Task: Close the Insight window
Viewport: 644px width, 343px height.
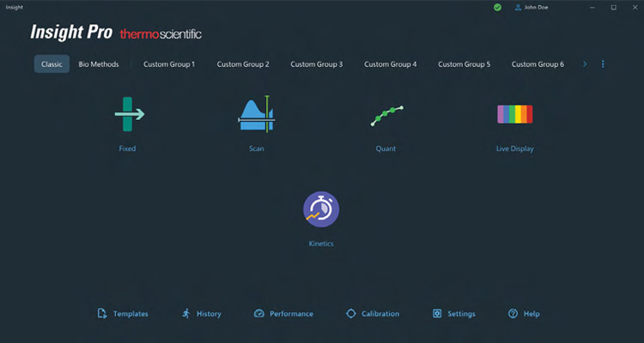Action: tap(635, 8)
